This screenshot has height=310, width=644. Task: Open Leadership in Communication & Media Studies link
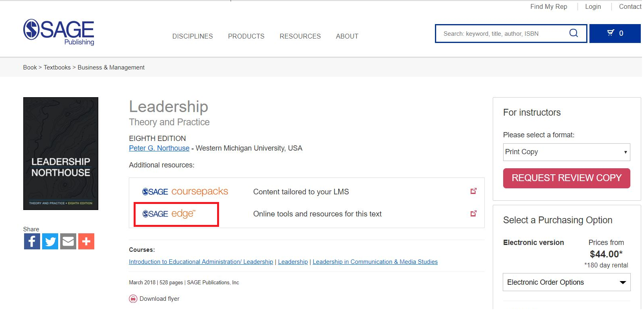point(375,262)
